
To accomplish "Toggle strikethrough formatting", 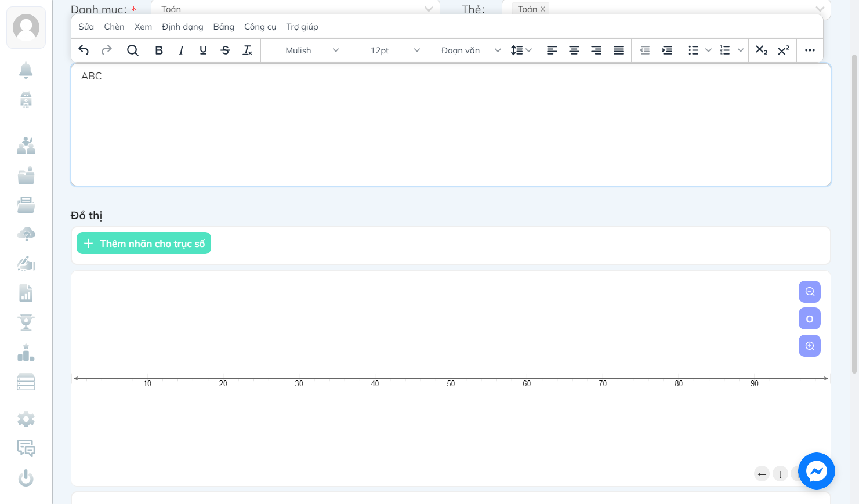I will 226,50.
